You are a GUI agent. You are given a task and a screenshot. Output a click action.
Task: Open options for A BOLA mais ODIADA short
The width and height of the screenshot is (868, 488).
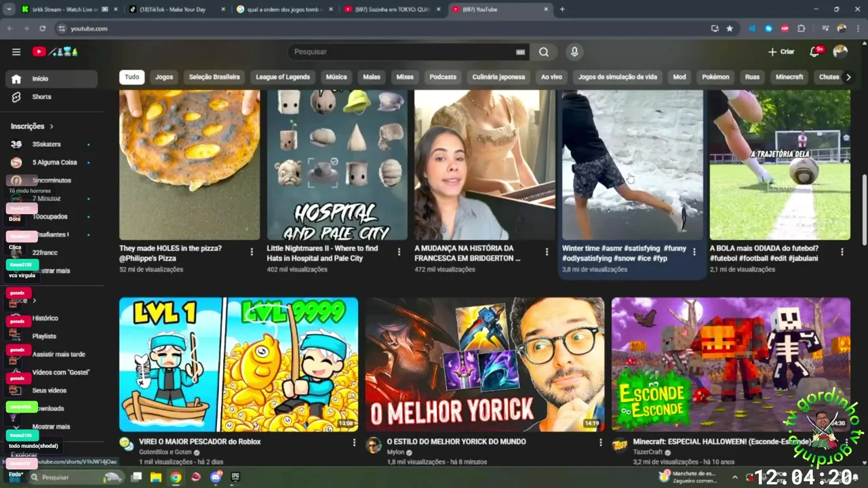pos(842,251)
